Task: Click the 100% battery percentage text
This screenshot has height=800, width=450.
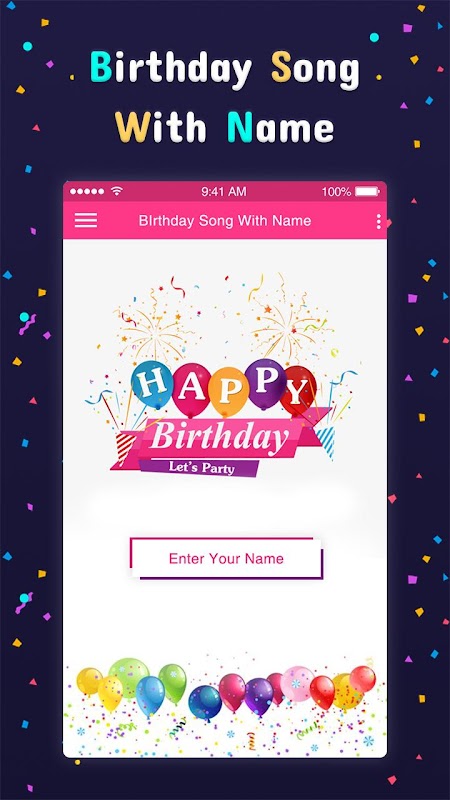Action: pos(336,192)
